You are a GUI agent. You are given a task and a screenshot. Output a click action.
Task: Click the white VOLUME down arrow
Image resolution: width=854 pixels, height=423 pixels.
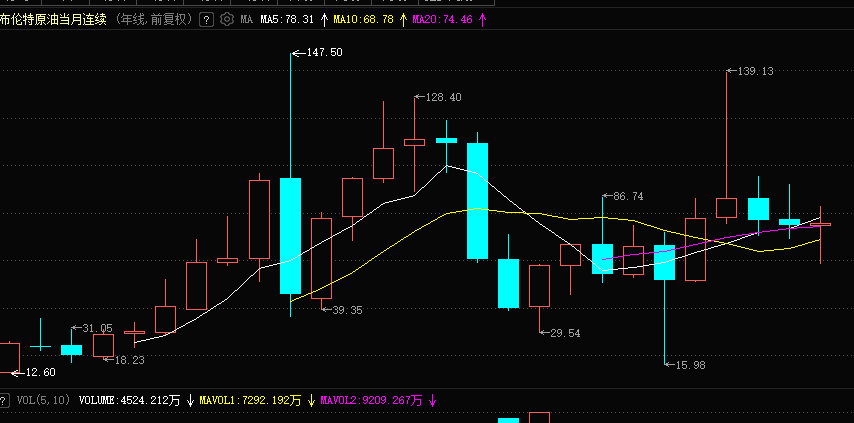(x=190, y=400)
